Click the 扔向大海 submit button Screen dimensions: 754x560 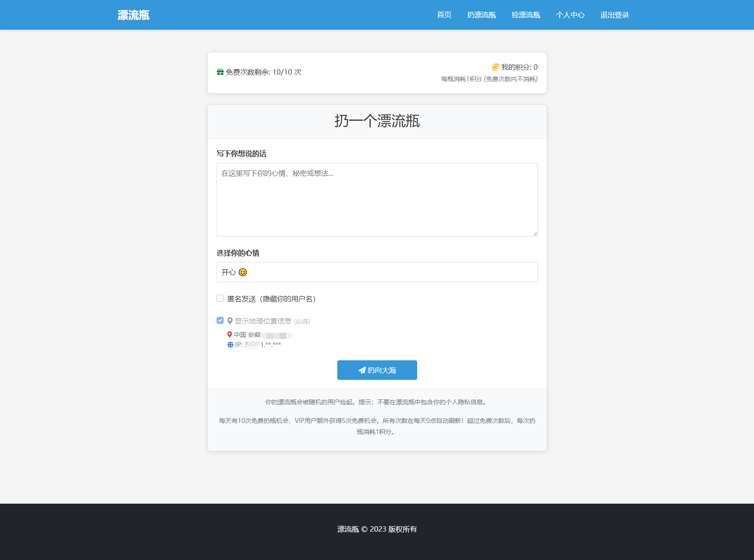click(x=377, y=370)
